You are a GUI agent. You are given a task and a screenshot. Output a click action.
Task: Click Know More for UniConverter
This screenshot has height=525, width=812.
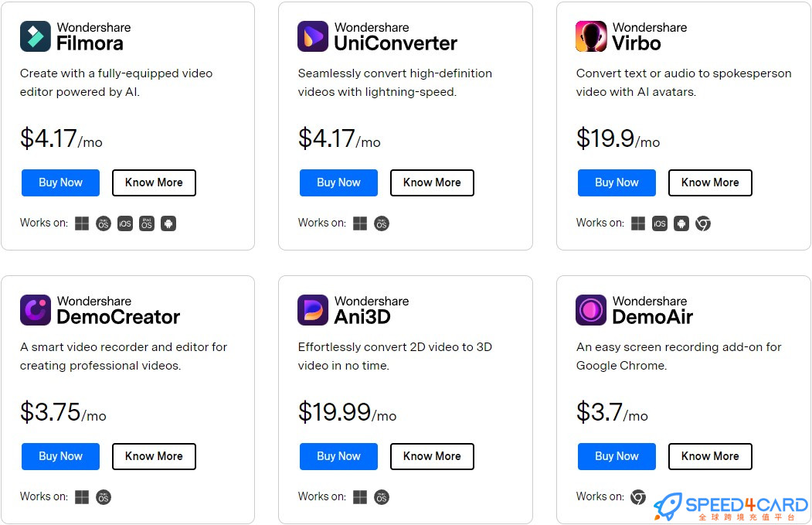[x=432, y=182]
